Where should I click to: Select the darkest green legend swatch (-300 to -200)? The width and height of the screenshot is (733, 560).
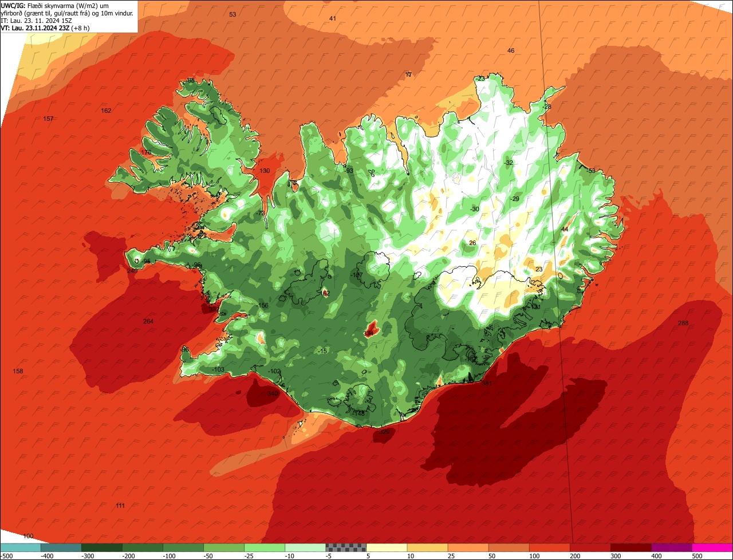(101, 547)
